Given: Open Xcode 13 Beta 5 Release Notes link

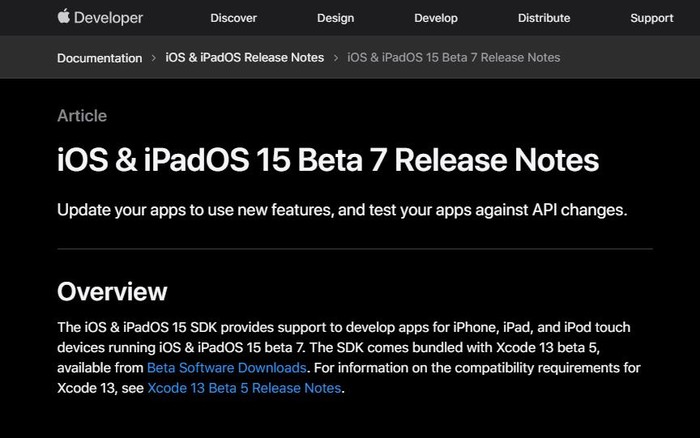Looking at the screenshot, I should pyautogui.click(x=244, y=388).
